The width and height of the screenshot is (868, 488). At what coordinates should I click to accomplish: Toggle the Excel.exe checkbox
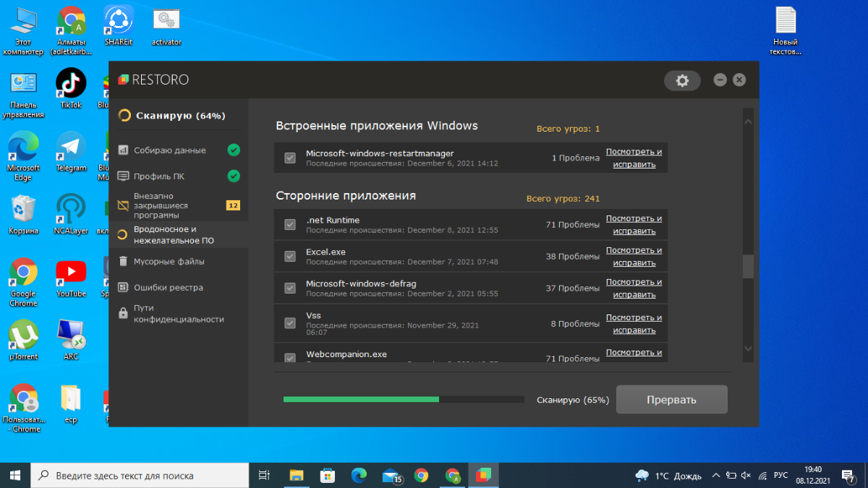point(290,256)
